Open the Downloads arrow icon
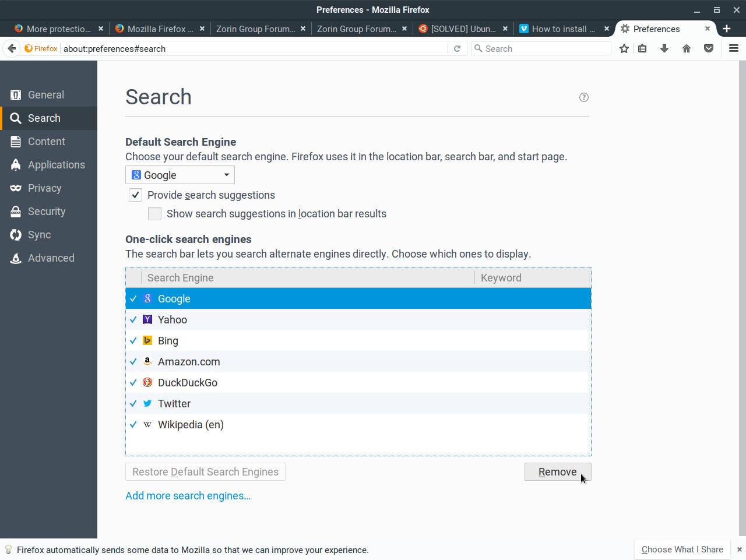This screenshot has width=746, height=560. (664, 49)
